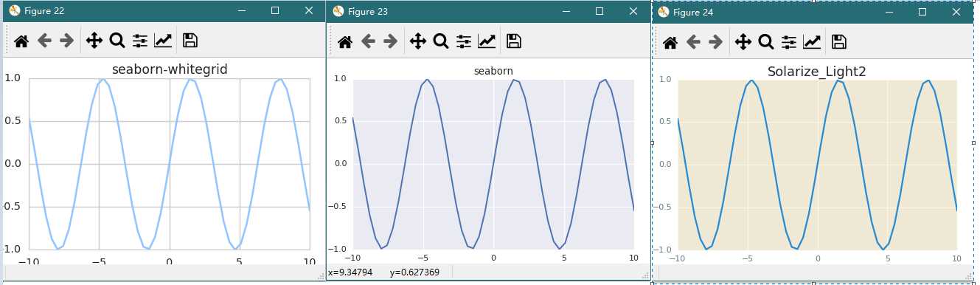The height and width of the screenshot is (285, 980).
Task: Click Back arrow in Figure 23 toolbar
Action: point(368,41)
